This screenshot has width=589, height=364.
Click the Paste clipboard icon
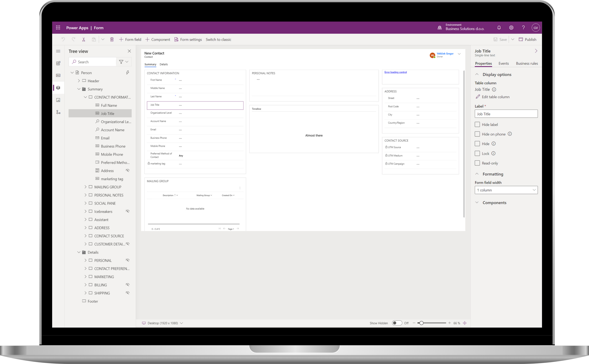(94, 39)
